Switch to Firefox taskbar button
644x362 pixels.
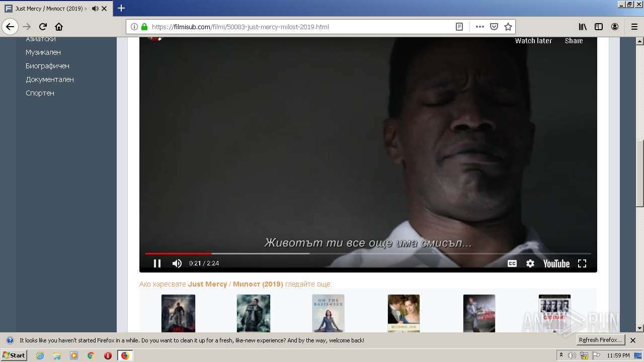[x=125, y=355]
